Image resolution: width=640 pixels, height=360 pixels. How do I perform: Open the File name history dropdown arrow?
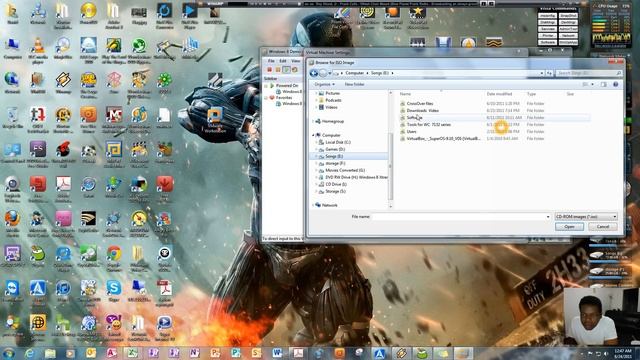[x=548, y=217]
